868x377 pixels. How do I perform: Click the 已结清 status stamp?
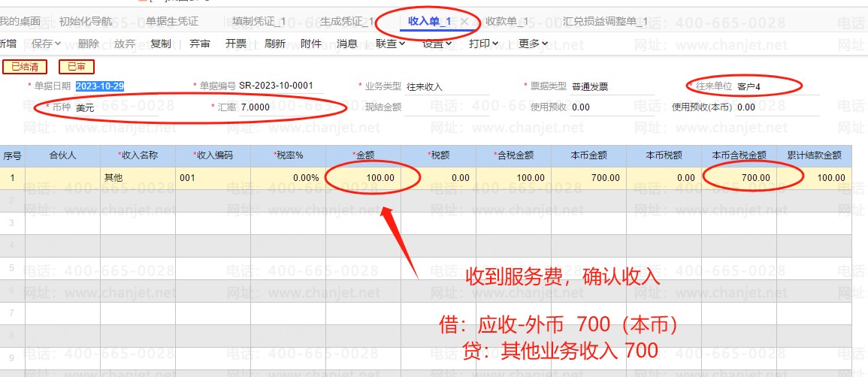[x=25, y=67]
